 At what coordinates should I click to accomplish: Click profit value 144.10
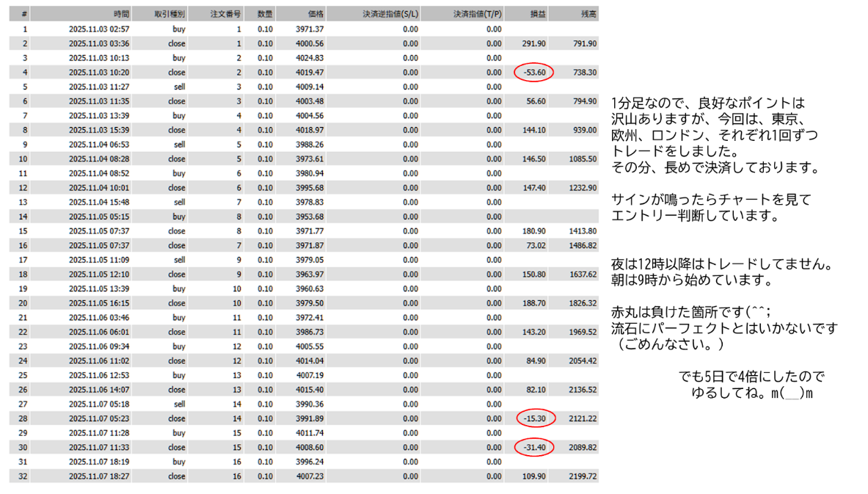[x=534, y=130]
